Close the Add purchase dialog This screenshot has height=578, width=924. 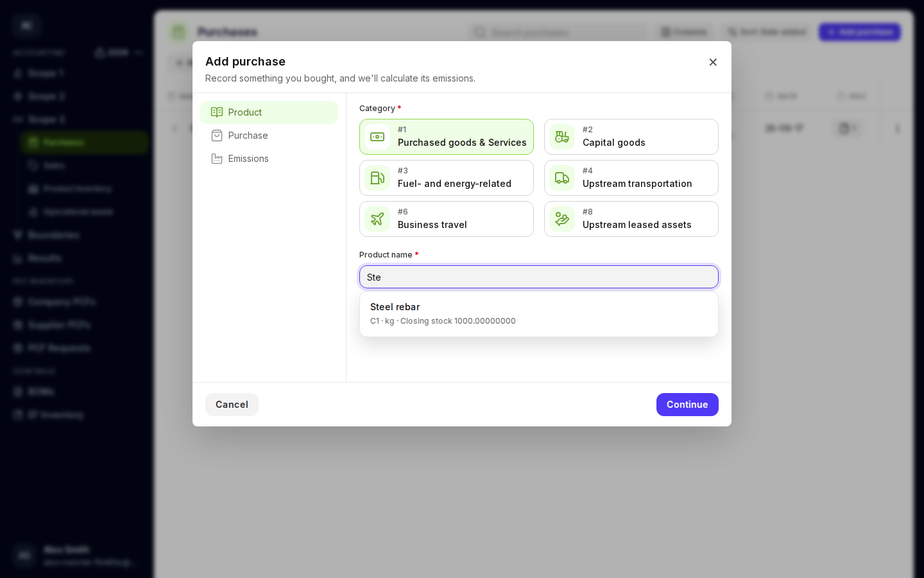click(713, 62)
